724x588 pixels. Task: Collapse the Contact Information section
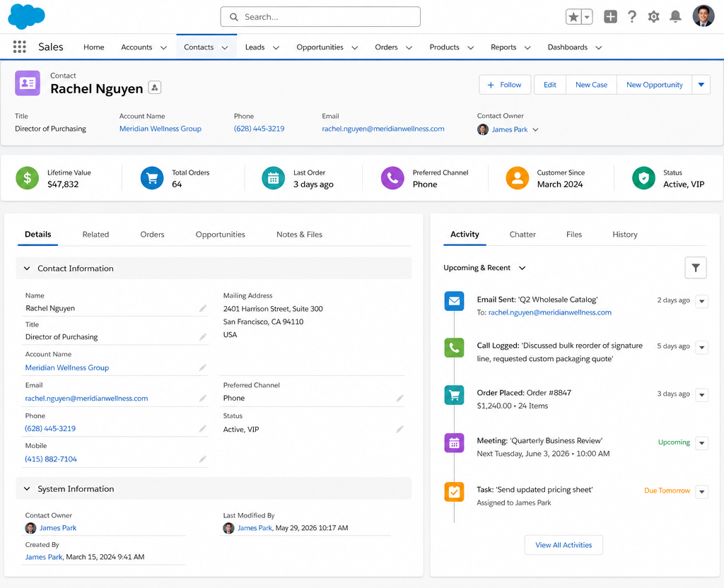pyautogui.click(x=27, y=268)
